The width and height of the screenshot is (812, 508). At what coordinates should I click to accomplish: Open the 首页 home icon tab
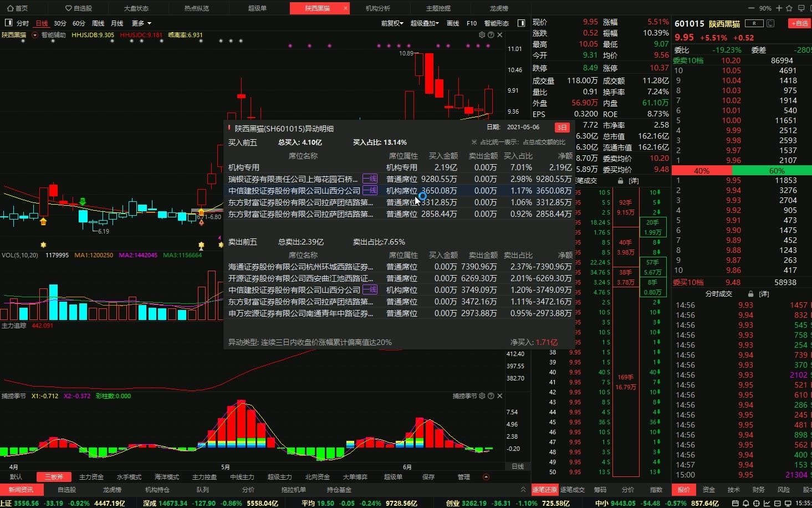tap(17, 8)
